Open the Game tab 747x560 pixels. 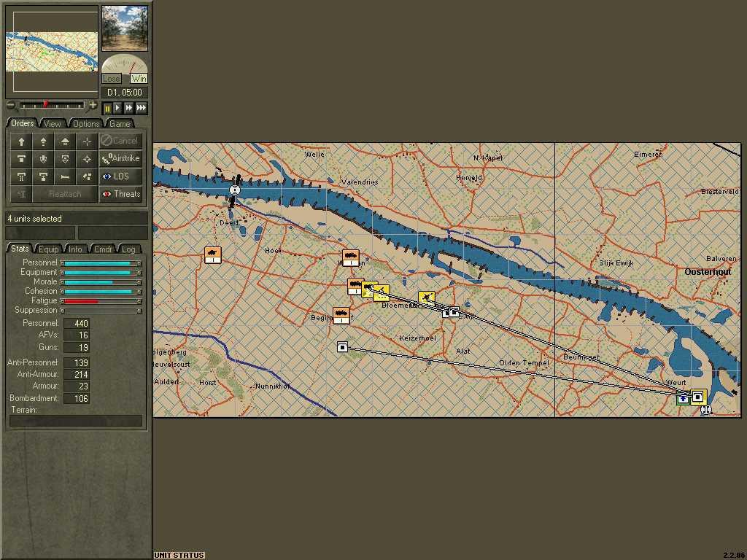[119, 124]
